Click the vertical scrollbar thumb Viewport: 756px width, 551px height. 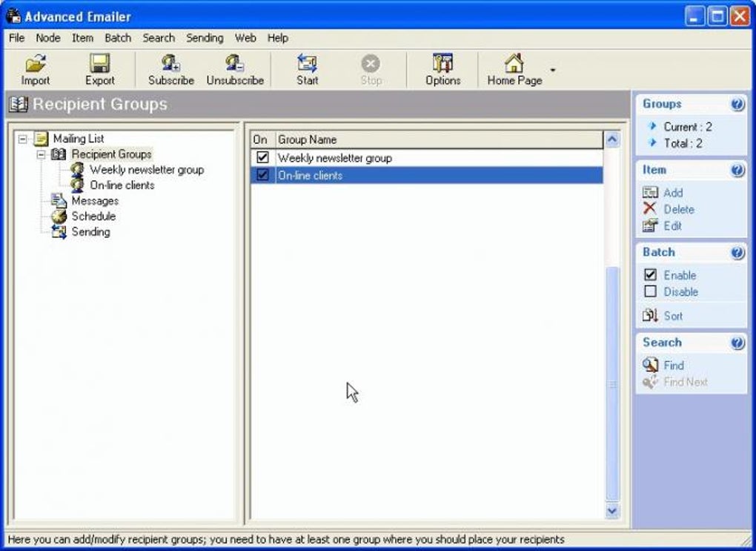coord(611,384)
